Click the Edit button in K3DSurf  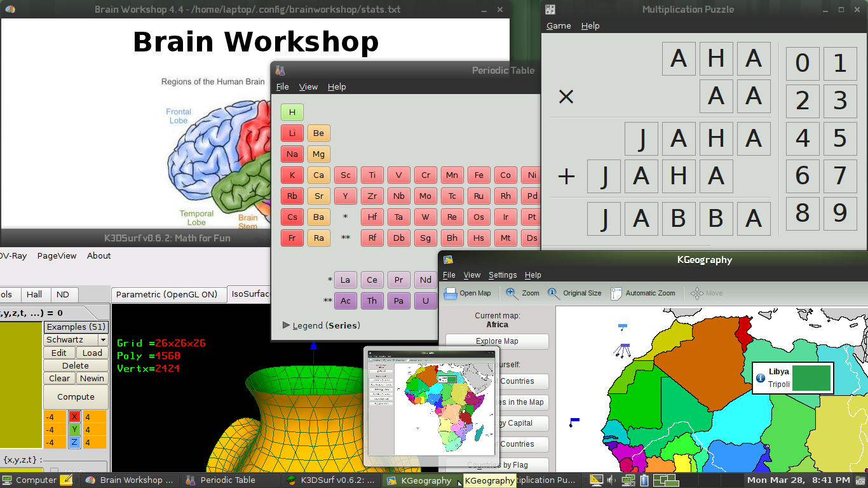point(59,353)
